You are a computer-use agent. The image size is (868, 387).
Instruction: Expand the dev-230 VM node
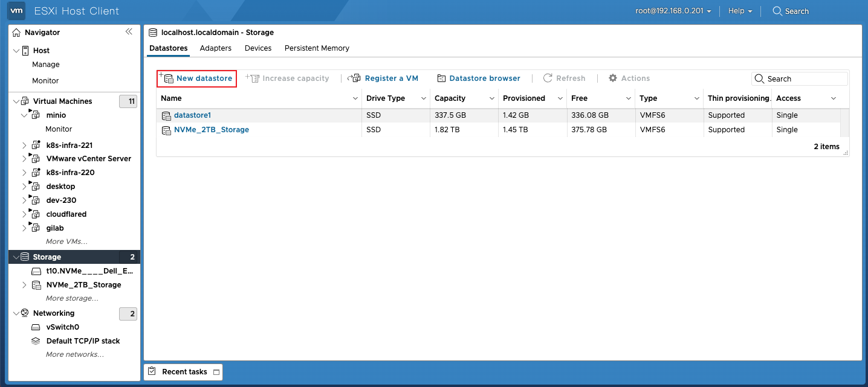25,200
